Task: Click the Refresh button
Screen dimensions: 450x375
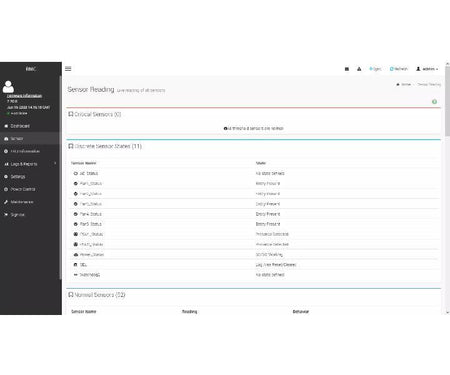Action: click(x=399, y=69)
